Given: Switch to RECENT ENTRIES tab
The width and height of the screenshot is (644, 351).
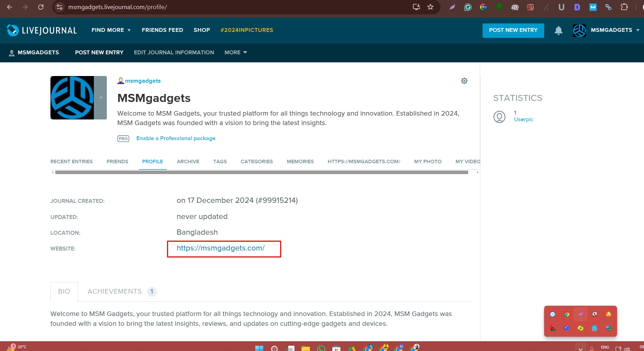Looking at the screenshot, I should (x=71, y=161).
